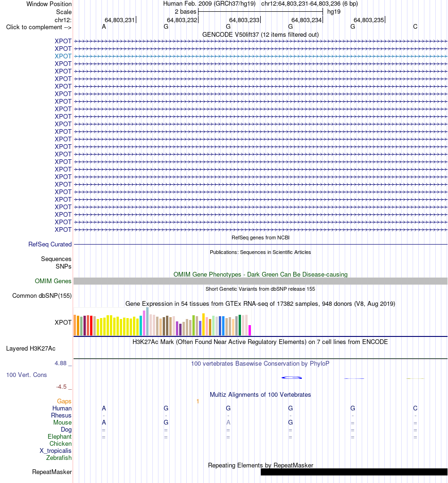Click the Chicken species label
448x483 pixels.
click(60, 443)
